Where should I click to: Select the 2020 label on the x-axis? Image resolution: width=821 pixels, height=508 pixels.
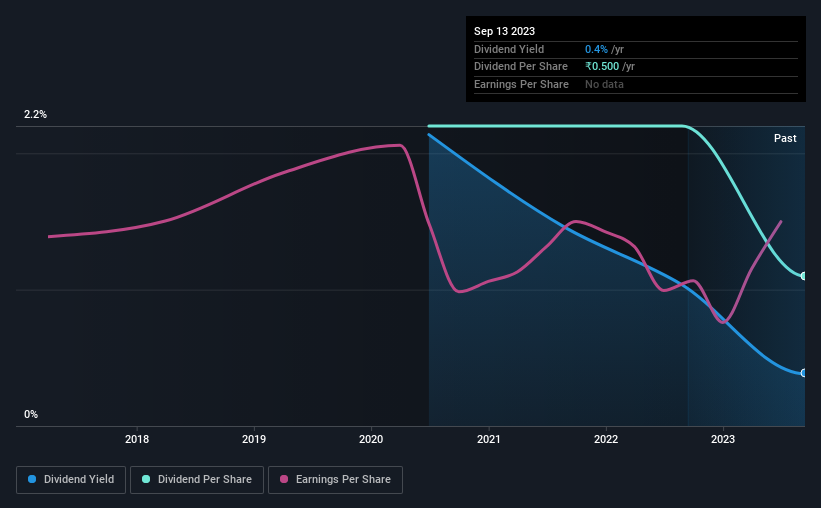pos(371,439)
